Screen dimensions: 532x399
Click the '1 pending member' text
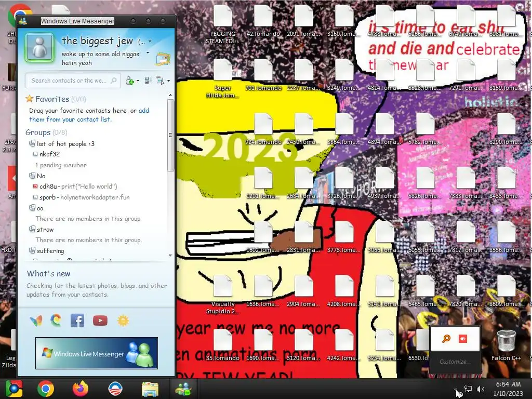click(x=61, y=165)
